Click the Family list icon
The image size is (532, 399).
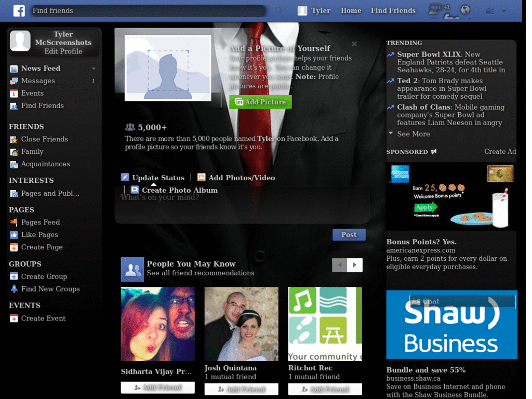(x=14, y=152)
